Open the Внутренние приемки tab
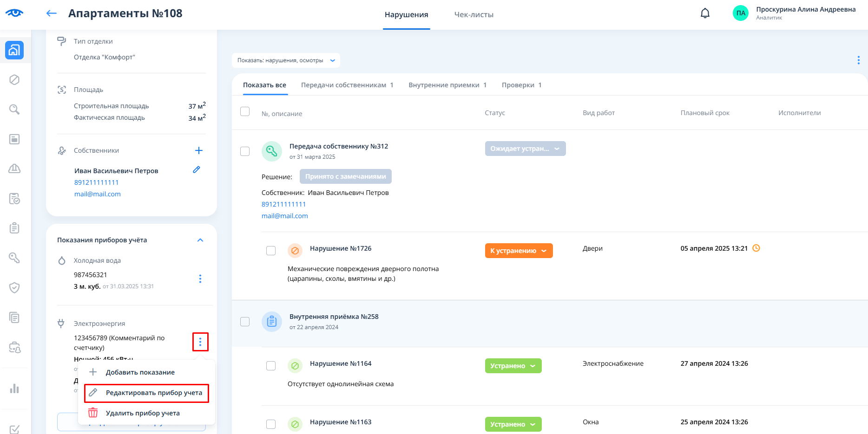Viewport: 868px width, 434px height. (x=447, y=85)
